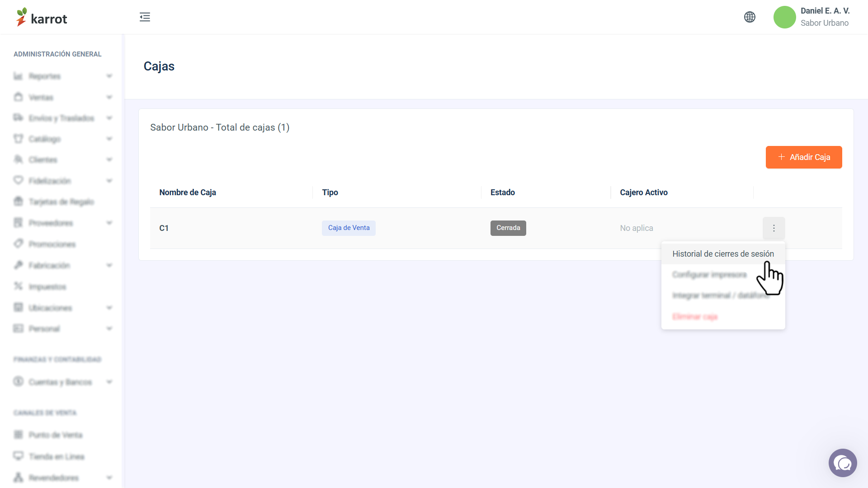Expand the Reportes section
This screenshot has height=488, width=868.
click(62, 76)
